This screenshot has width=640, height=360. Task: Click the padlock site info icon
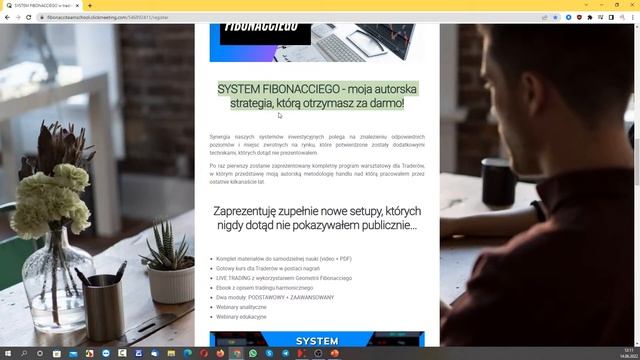41,18
